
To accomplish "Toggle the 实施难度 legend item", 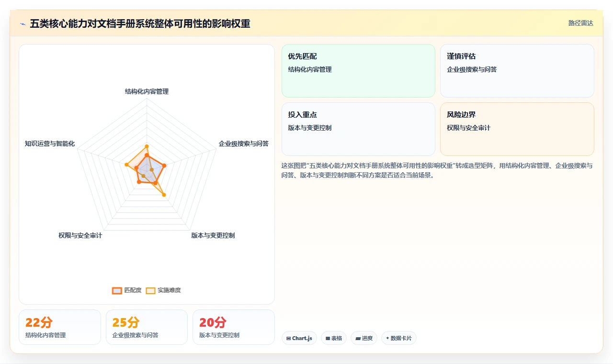I will [x=163, y=290].
